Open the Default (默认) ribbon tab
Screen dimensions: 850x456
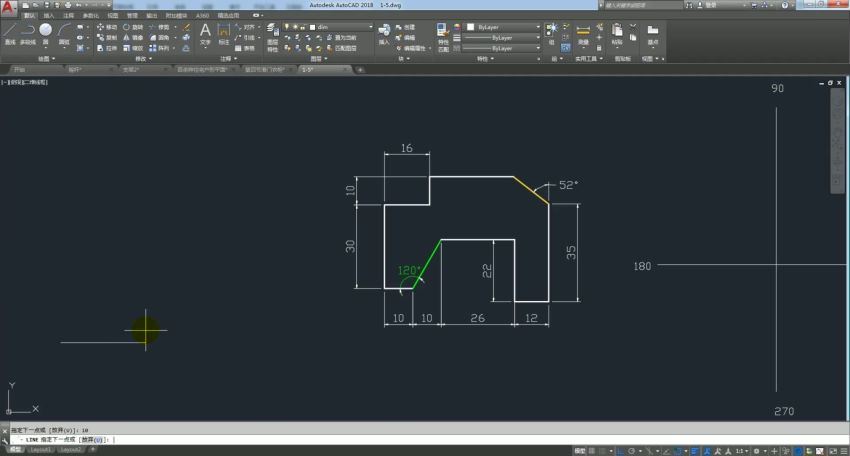point(29,16)
